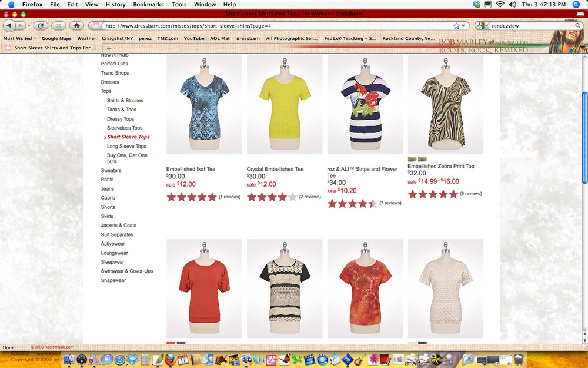Image resolution: width=588 pixels, height=368 pixels.
Task: Go to Shirts & Blouses category
Action: (125, 100)
